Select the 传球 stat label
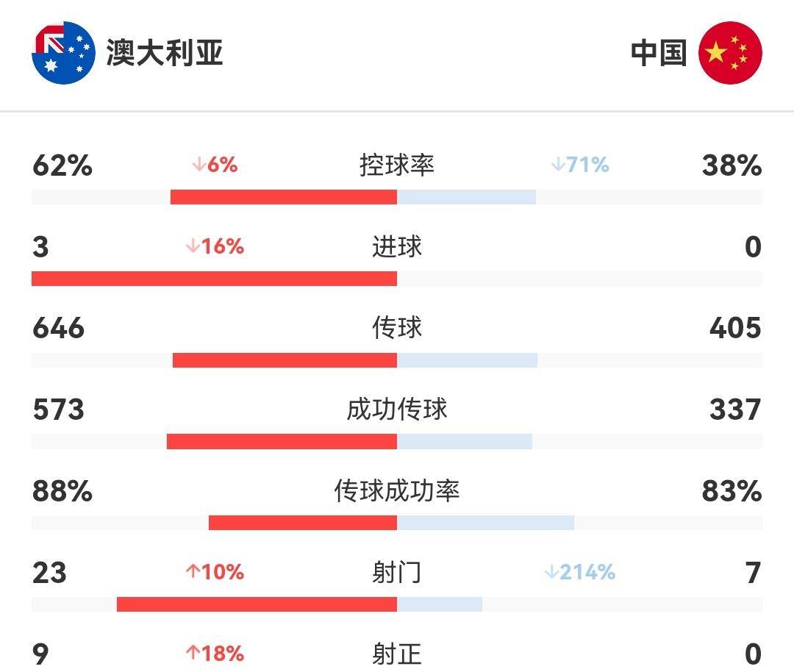 (397, 328)
